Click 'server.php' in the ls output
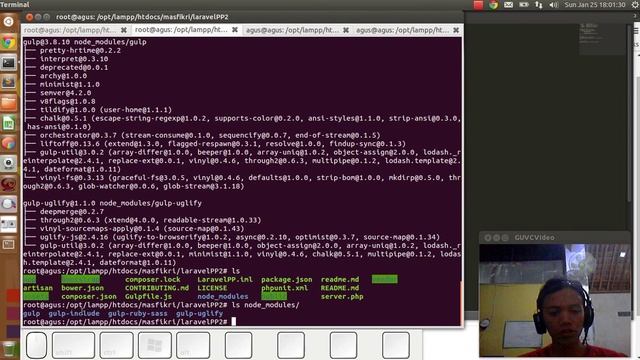Screen dimensions: 640x360 (x=342, y=297)
